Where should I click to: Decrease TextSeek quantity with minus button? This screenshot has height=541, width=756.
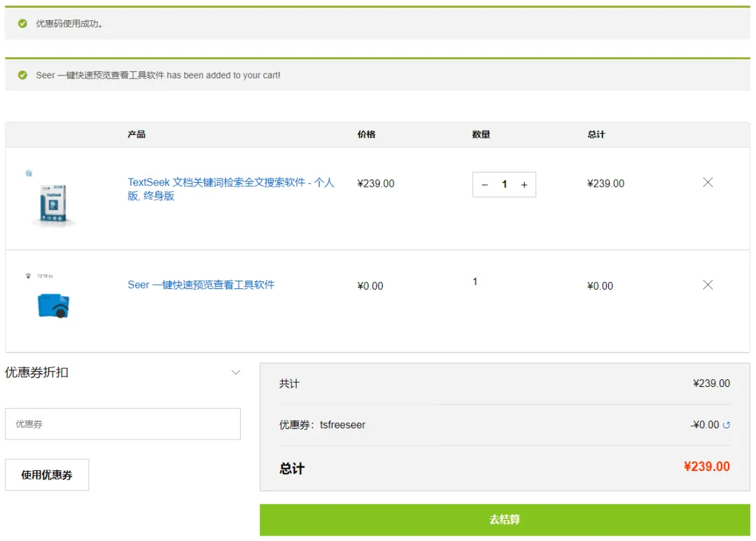pos(484,185)
